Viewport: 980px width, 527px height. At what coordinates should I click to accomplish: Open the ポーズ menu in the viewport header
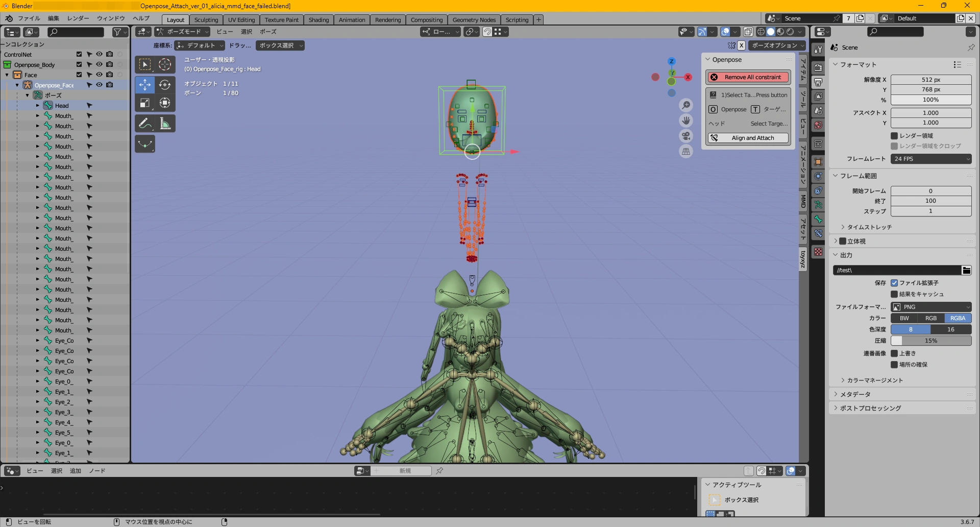coord(267,32)
